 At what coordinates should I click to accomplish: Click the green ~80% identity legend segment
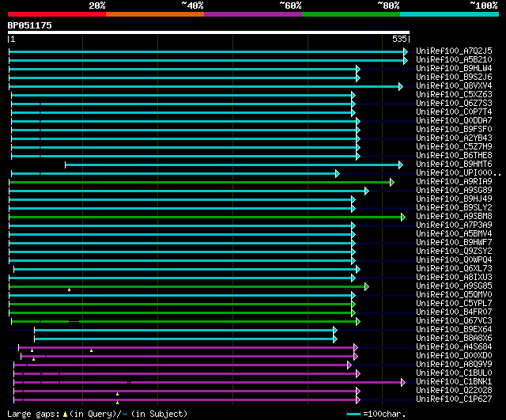click(x=351, y=14)
